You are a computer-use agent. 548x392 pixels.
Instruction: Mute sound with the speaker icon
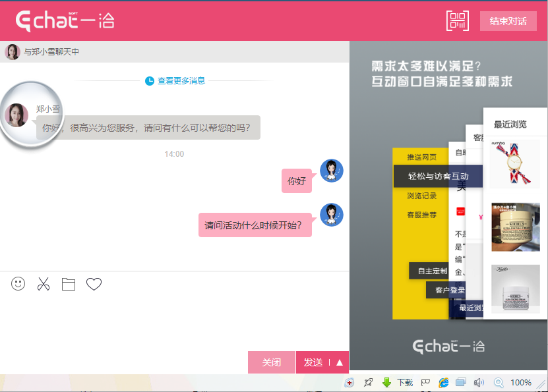[479, 382]
